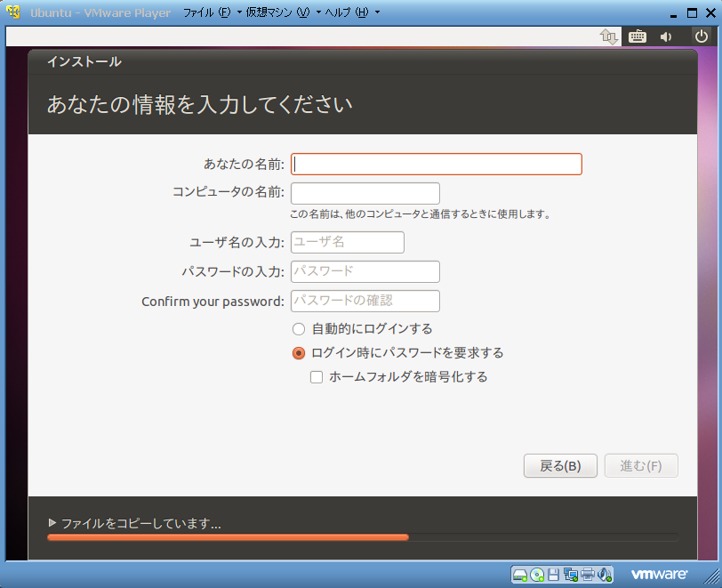Screen dimensions: 722x588
Task: Open the sound volume indicator in Ubuntu panel
Action: point(666,36)
